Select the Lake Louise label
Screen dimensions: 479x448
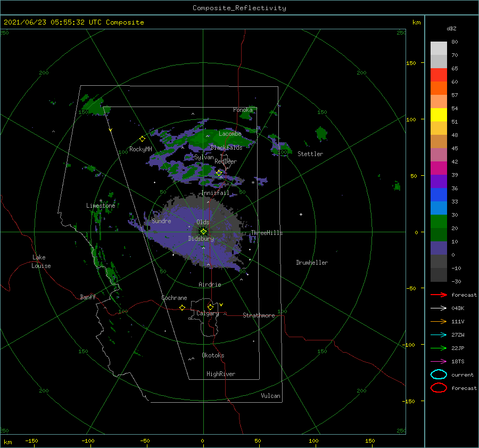point(41,262)
